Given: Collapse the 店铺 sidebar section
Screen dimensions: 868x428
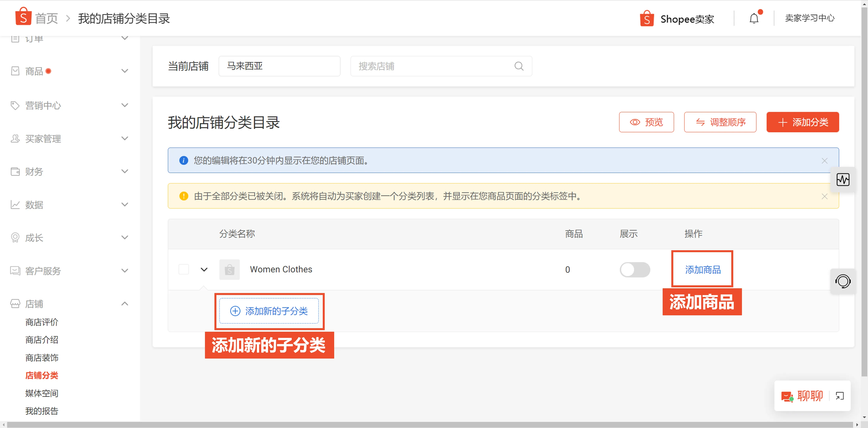Looking at the screenshot, I should [125, 304].
